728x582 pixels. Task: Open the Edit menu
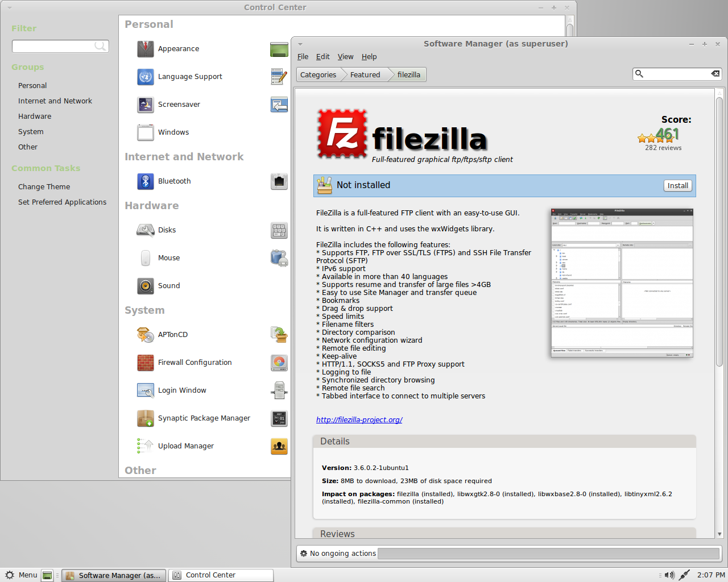pos(323,57)
